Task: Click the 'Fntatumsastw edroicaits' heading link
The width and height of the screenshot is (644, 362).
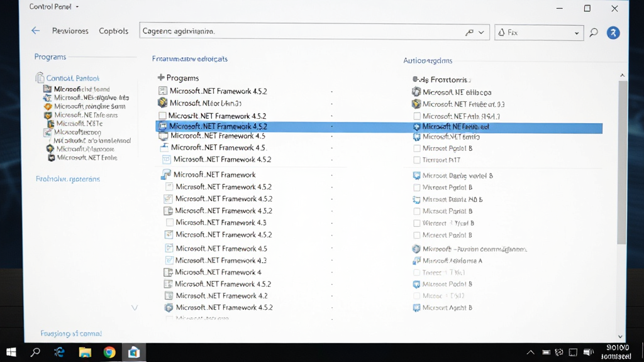Action: click(190, 58)
